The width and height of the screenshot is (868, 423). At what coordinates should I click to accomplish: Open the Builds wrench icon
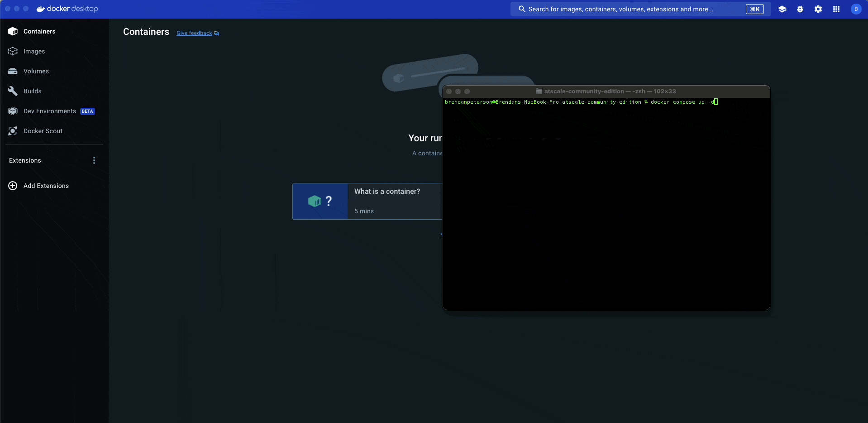[13, 91]
